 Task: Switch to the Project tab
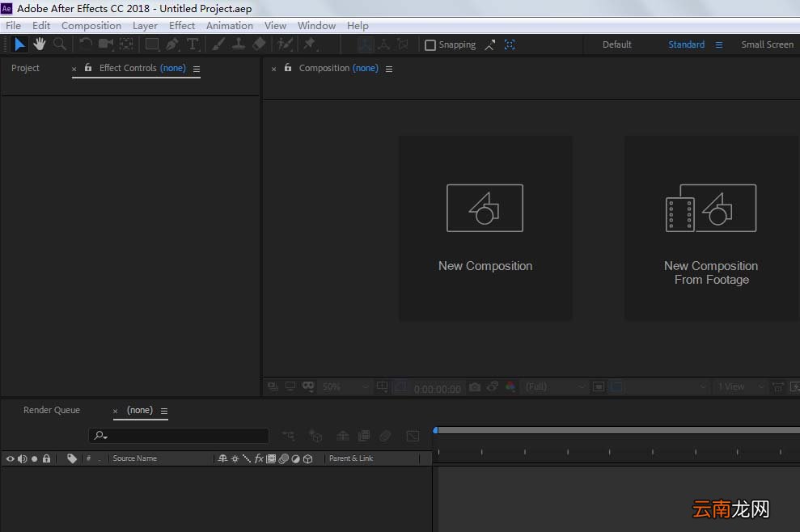(x=25, y=68)
